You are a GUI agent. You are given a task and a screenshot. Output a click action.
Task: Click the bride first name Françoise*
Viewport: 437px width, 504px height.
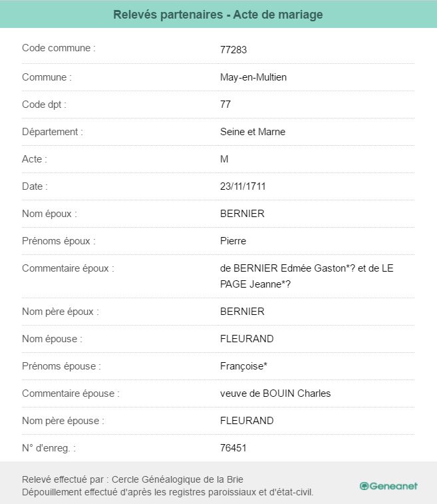[243, 366]
